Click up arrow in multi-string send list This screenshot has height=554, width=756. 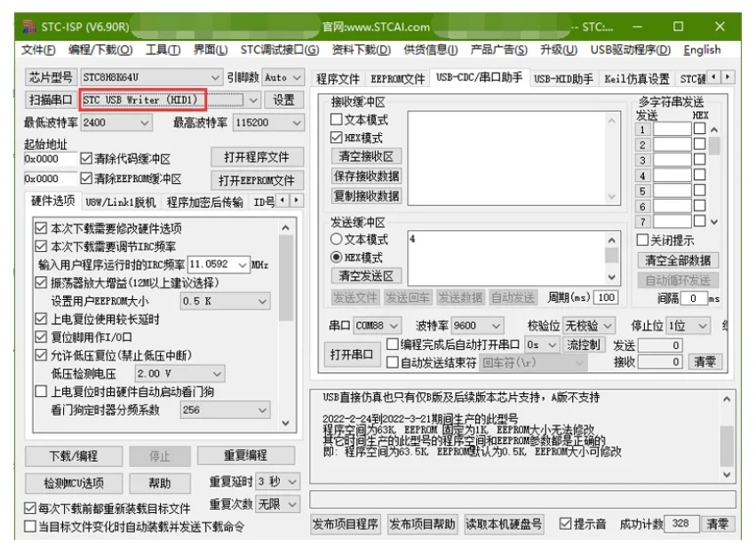714,130
